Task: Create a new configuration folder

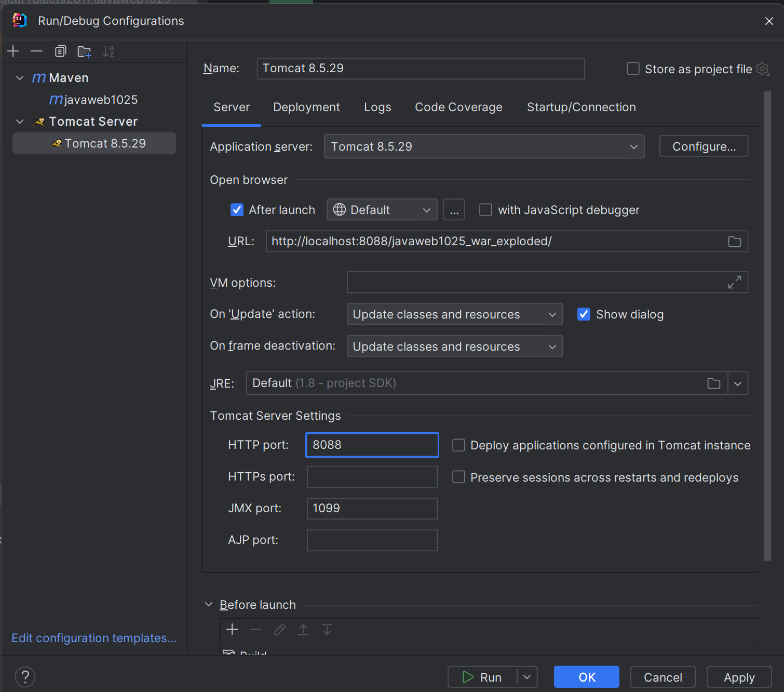Action: click(84, 51)
